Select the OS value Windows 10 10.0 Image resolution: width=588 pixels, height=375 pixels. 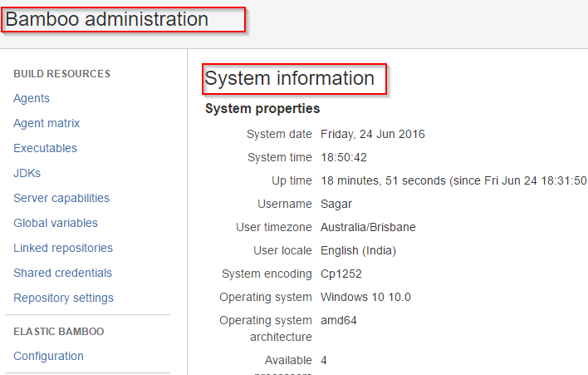click(x=365, y=298)
